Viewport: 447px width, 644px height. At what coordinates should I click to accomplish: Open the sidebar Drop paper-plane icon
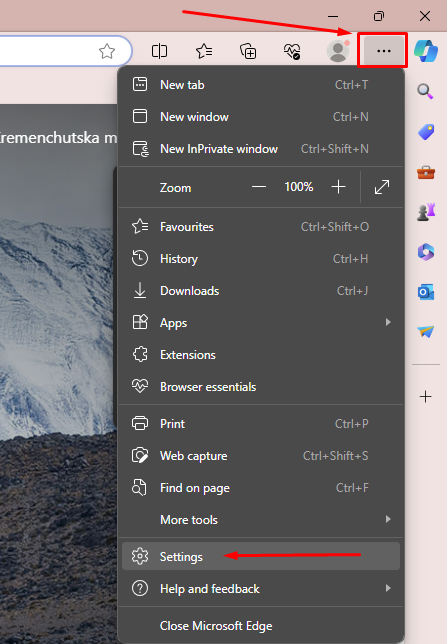click(426, 331)
